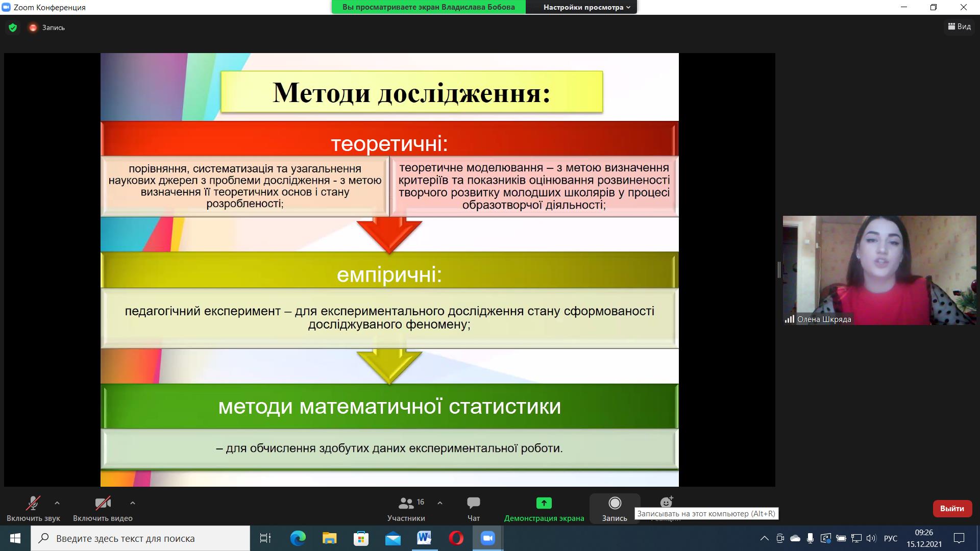Screen dimensions: 980x551
Task: Expand audio options arrow next to Включить звук
Action: tap(57, 503)
